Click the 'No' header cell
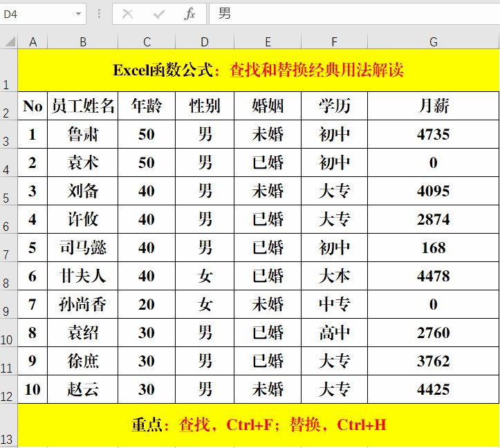The image size is (500, 448). (33, 106)
